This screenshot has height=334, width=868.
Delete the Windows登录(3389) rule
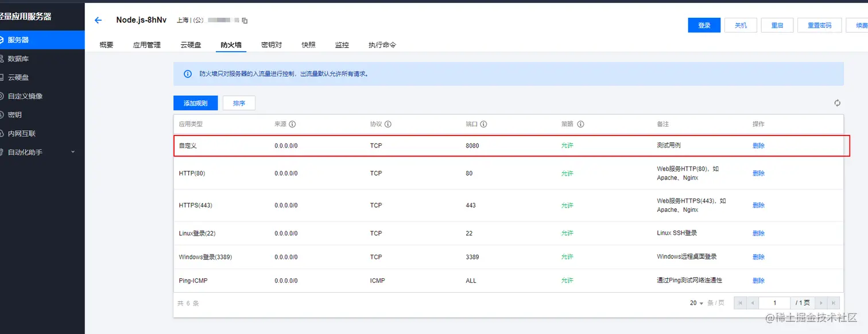tap(758, 257)
